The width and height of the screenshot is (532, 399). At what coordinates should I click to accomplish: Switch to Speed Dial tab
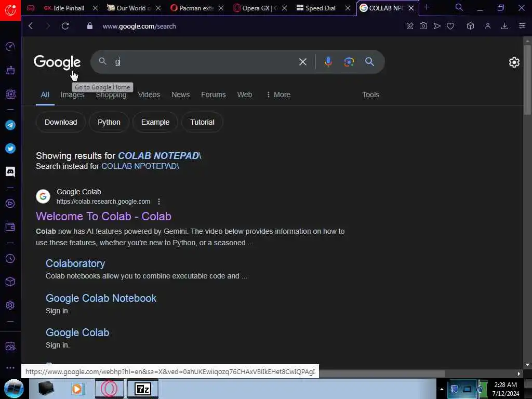pyautogui.click(x=320, y=8)
